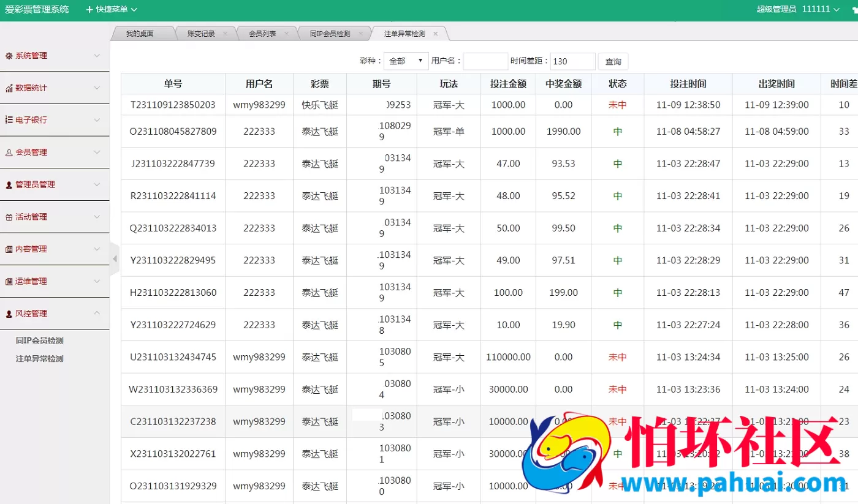Viewport: 858px width, 504px height.
Task: Close the 注单异常检测 tab
Action: pyautogui.click(x=435, y=34)
